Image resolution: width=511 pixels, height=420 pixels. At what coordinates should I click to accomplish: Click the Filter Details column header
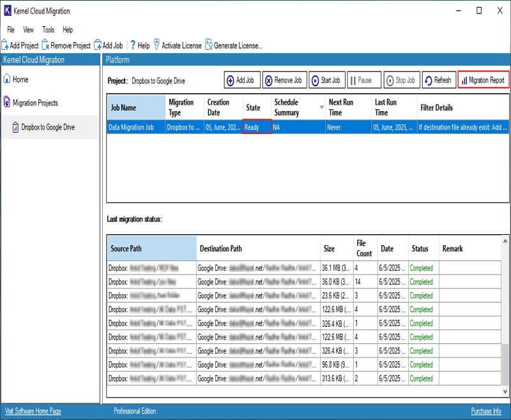click(462, 107)
